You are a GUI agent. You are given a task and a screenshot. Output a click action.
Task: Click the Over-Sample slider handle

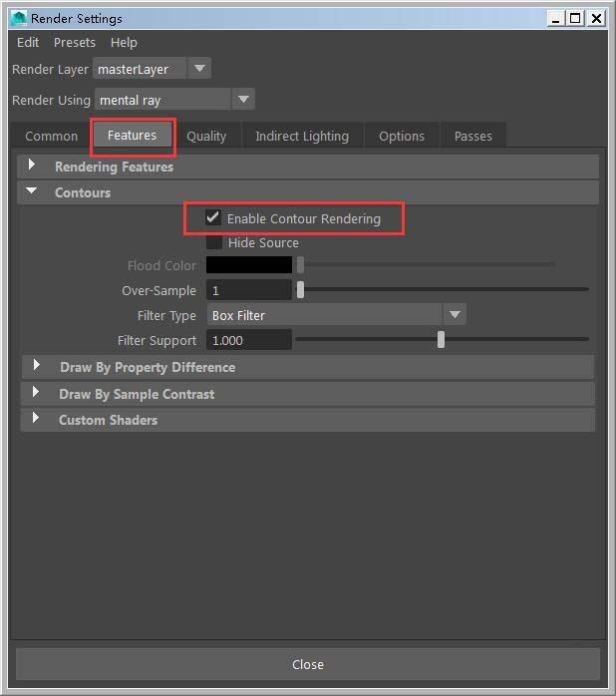coord(300,289)
